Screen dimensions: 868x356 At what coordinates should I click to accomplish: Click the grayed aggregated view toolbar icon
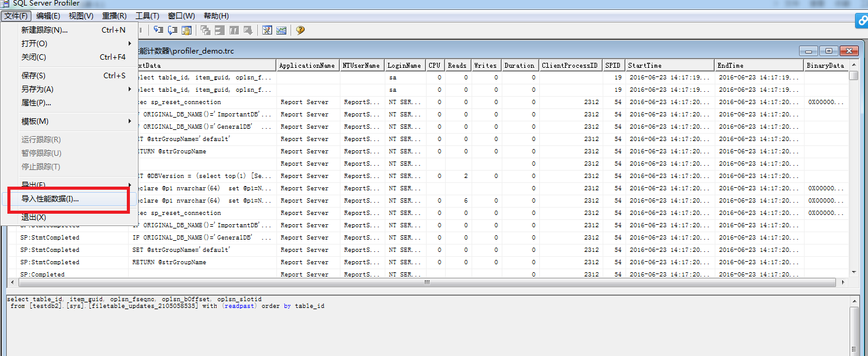206,30
